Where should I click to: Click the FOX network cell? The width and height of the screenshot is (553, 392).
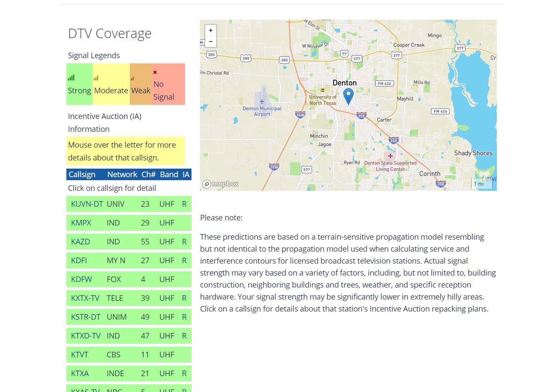(x=114, y=279)
